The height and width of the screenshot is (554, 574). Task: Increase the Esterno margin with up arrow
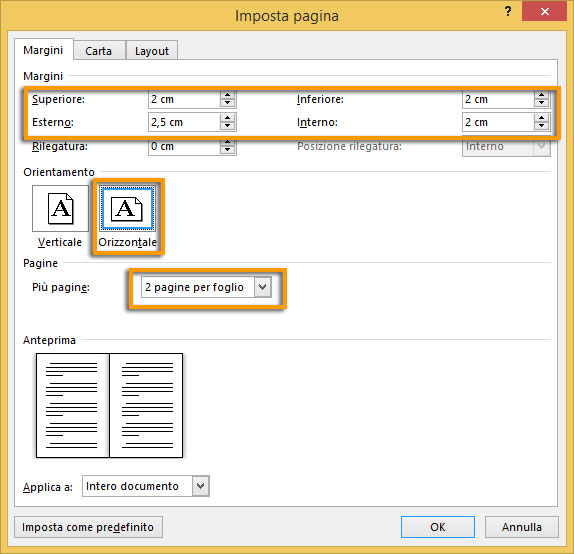[227, 118]
